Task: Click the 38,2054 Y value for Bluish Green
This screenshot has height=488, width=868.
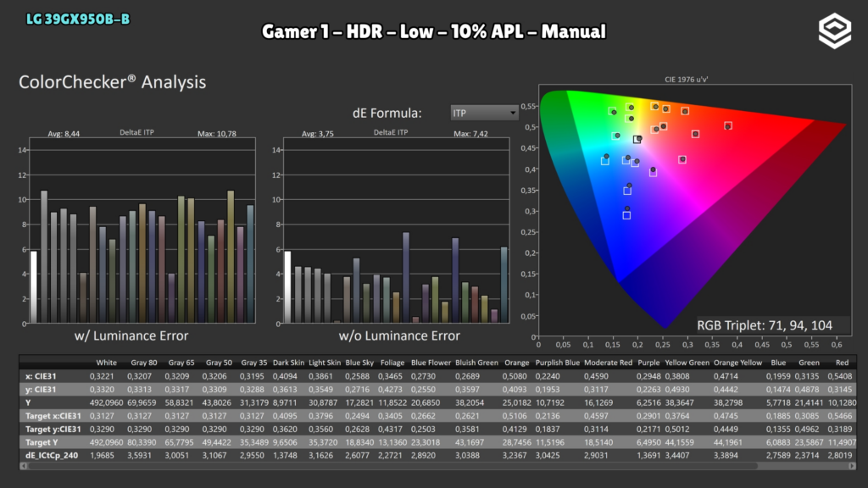Action: [x=470, y=402]
